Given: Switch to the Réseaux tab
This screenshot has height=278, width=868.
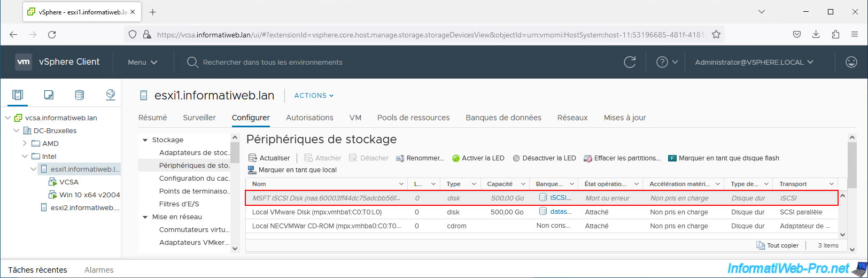Looking at the screenshot, I should tap(572, 118).
